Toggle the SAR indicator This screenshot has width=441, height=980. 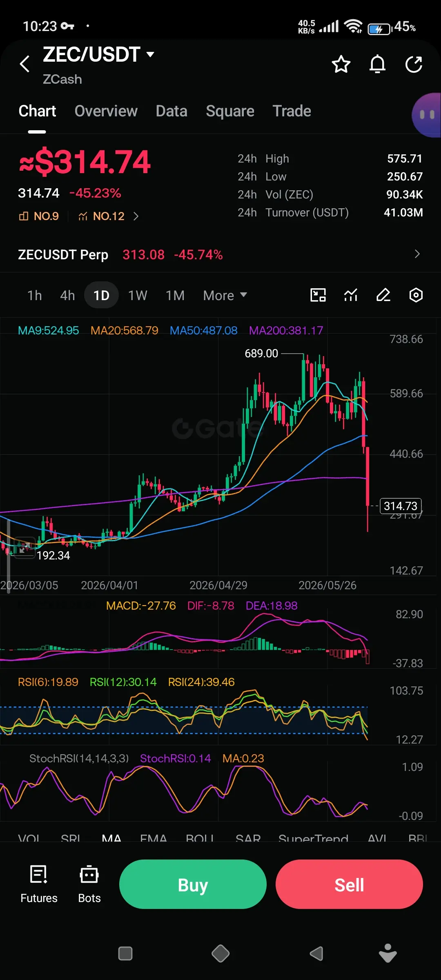pos(248,838)
